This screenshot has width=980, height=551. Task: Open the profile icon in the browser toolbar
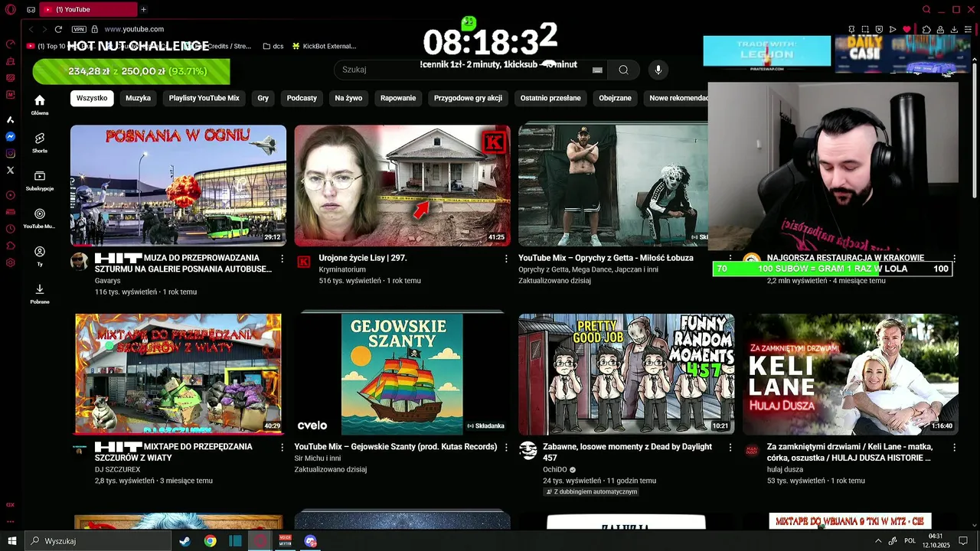940,29
